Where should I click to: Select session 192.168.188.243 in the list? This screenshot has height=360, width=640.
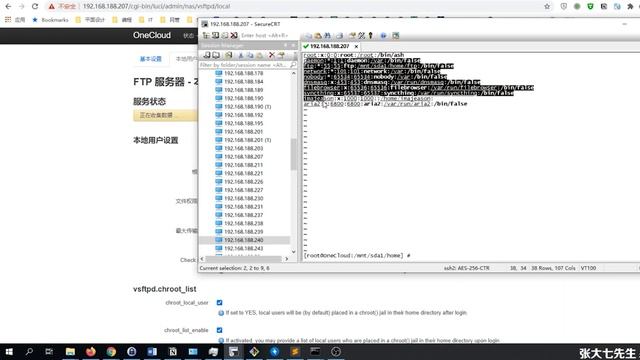point(243,249)
